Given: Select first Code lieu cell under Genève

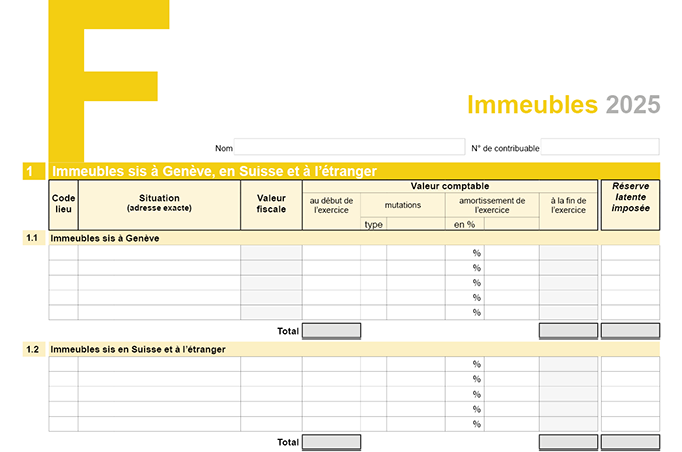Looking at the screenshot, I should [63, 253].
